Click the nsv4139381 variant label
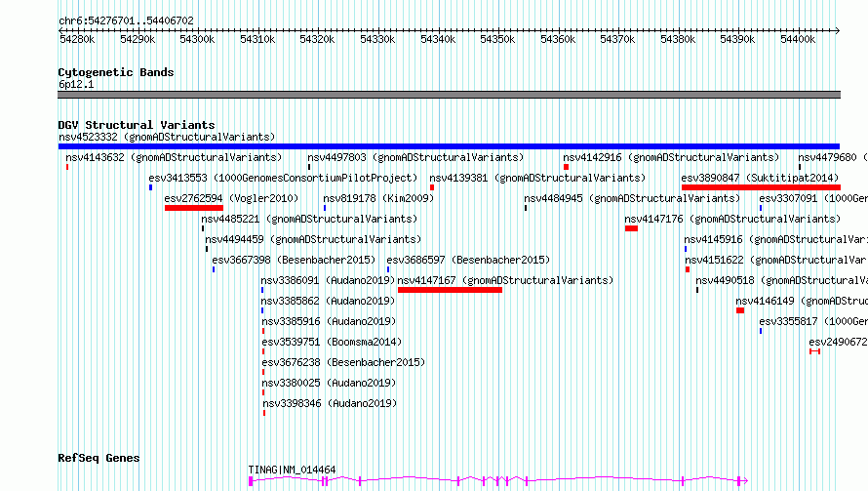Viewport: 868px width, 491px height. pos(537,178)
